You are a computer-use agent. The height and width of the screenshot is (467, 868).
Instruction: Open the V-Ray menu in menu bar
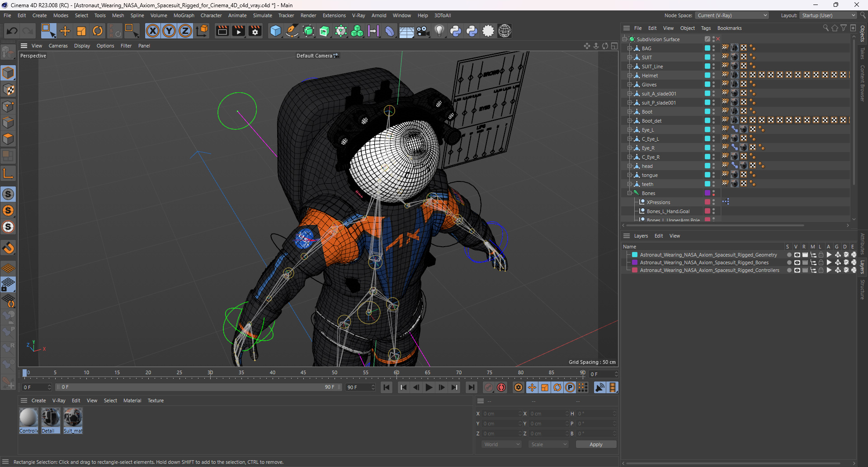coord(359,15)
